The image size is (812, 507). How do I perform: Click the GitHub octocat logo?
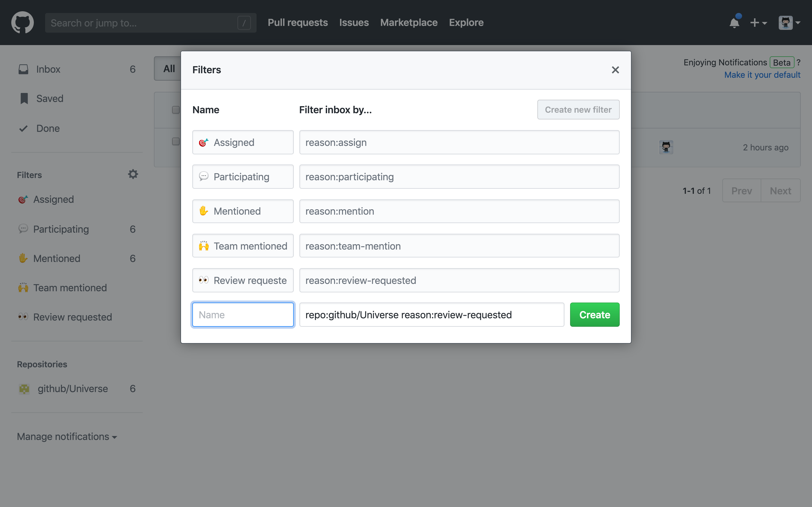(x=22, y=22)
